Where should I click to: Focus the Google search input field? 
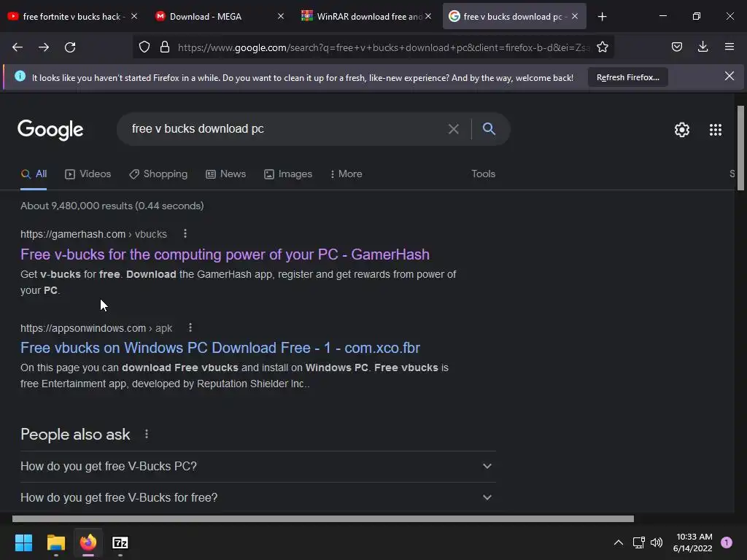(x=286, y=128)
